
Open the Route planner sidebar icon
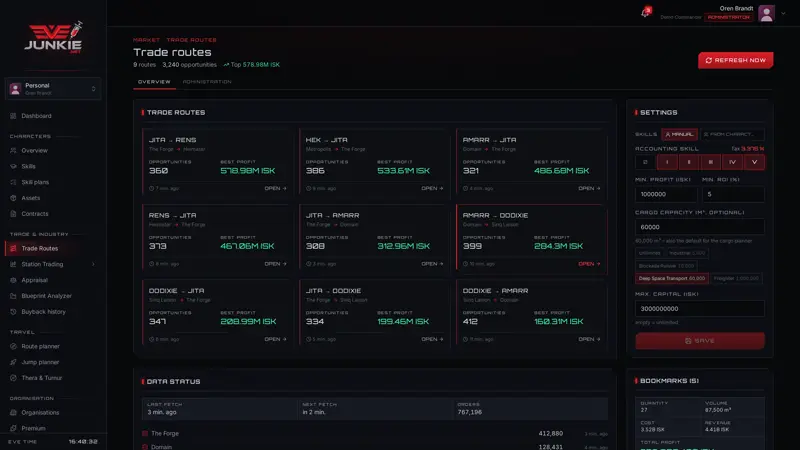13,346
